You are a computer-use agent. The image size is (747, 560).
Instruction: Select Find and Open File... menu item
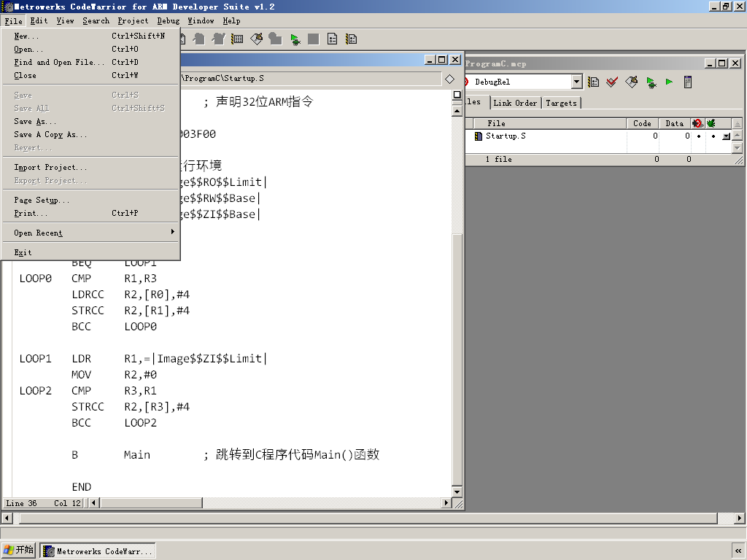90,63
